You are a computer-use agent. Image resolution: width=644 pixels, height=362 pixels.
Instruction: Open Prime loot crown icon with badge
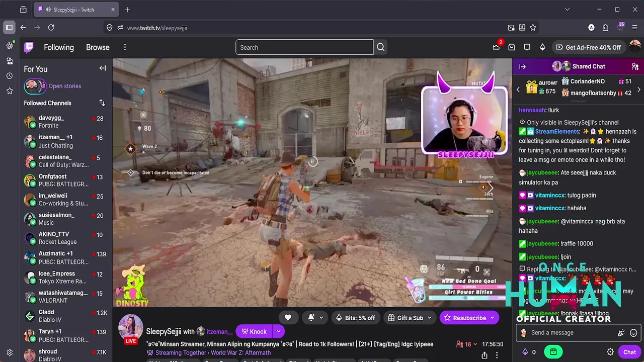point(497,47)
